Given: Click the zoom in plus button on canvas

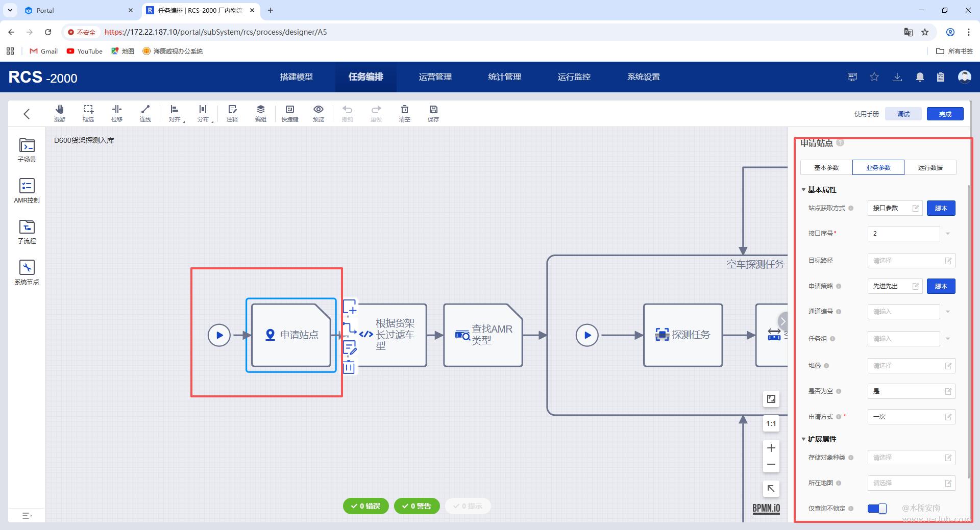Looking at the screenshot, I should pos(771,448).
